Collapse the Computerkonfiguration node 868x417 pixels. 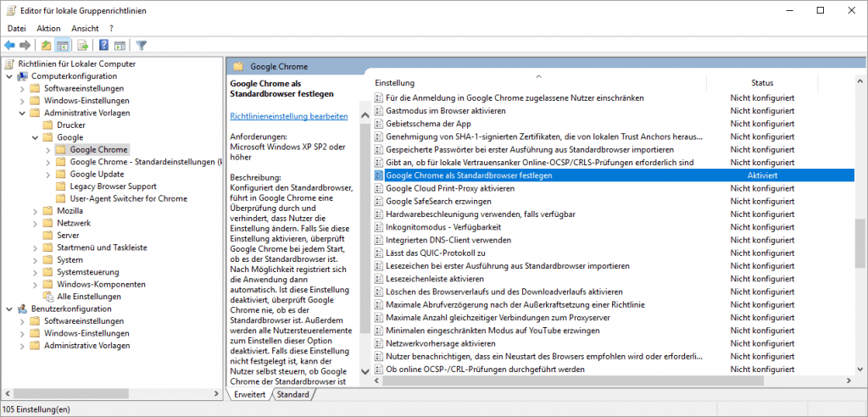[x=9, y=76]
